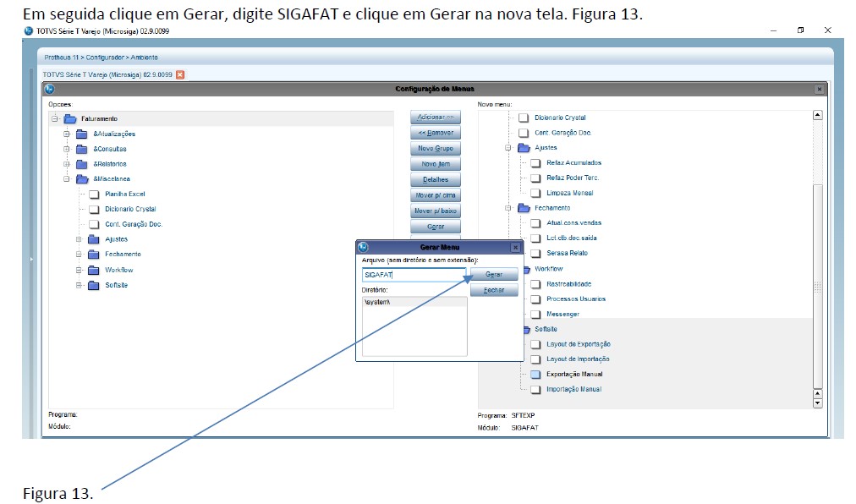The height and width of the screenshot is (504, 856).
Task: Click the Importação Manual item icon
Action: click(535, 389)
